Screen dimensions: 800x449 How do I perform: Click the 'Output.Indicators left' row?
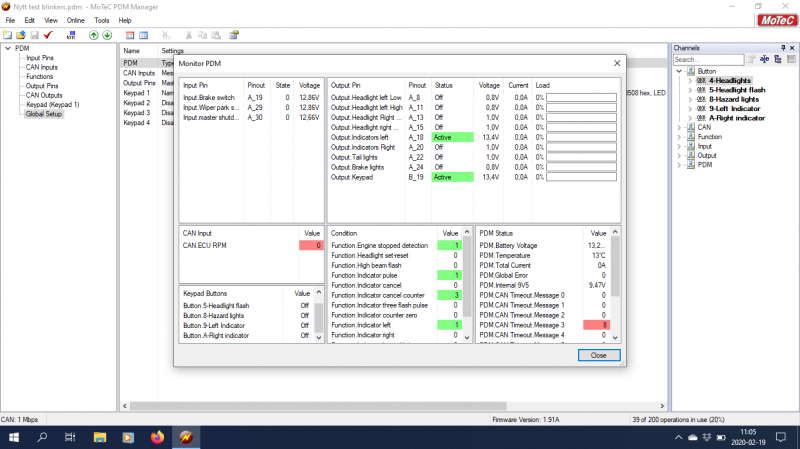tap(474, 137)
